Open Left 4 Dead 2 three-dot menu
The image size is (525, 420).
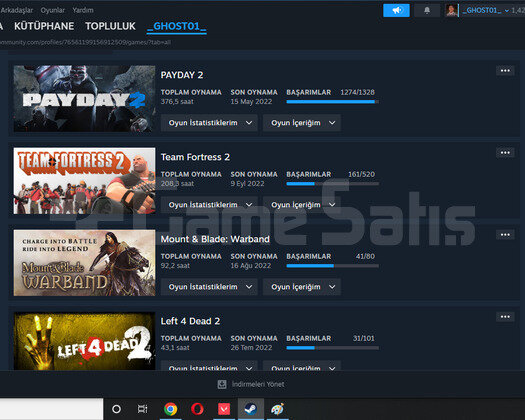(x=505, y=317)
